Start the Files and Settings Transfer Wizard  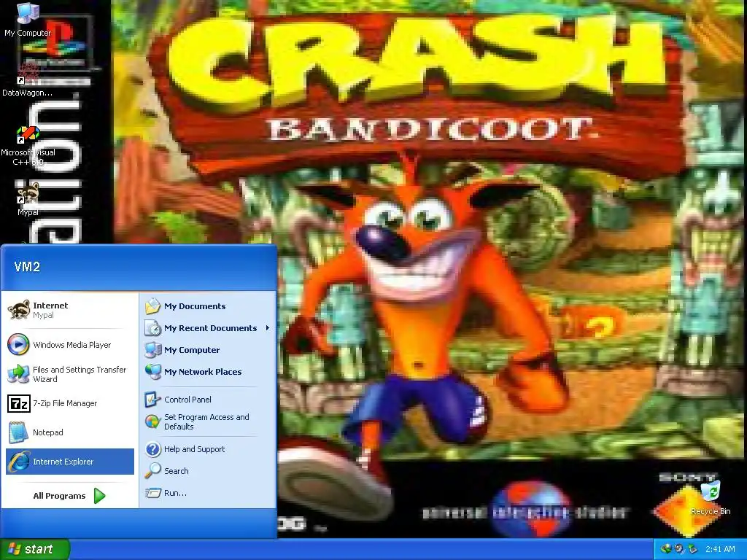coord(70,374)
